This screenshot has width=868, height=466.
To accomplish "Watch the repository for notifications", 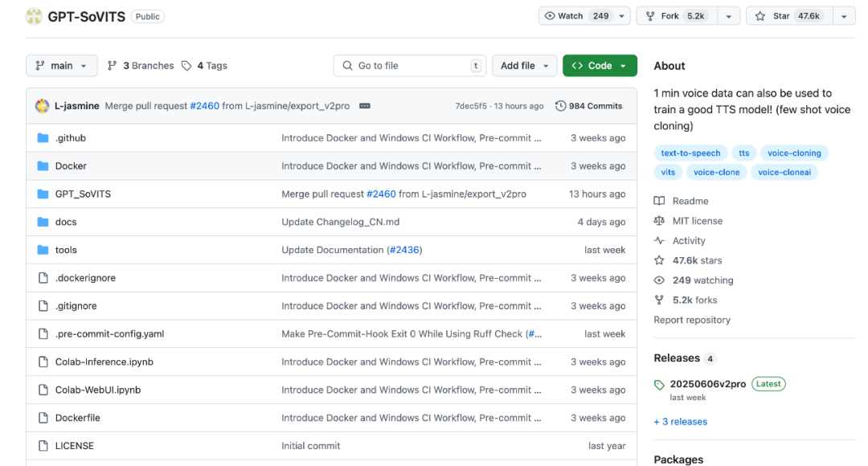I will [x=576, y=16].
